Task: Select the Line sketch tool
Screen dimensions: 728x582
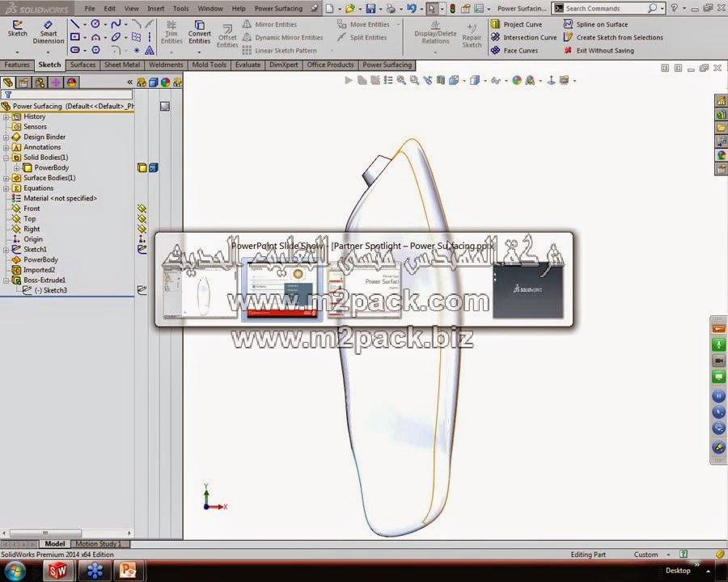Action: [x=74, y=24]
